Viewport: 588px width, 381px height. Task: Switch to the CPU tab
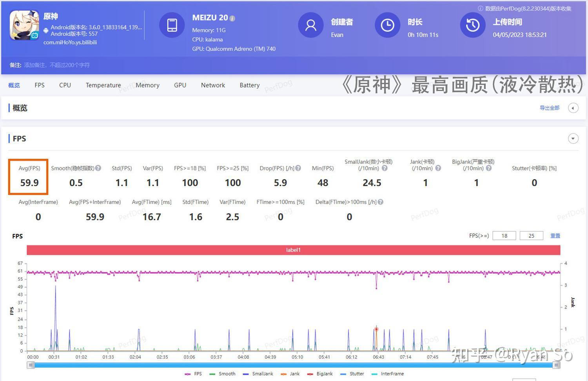tap(65, 85)
